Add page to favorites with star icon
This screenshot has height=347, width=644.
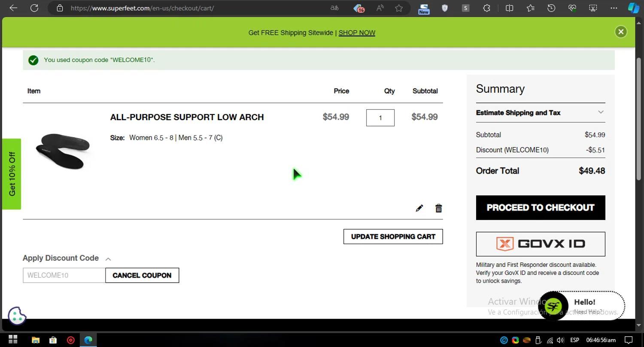(x=399, y=8)
